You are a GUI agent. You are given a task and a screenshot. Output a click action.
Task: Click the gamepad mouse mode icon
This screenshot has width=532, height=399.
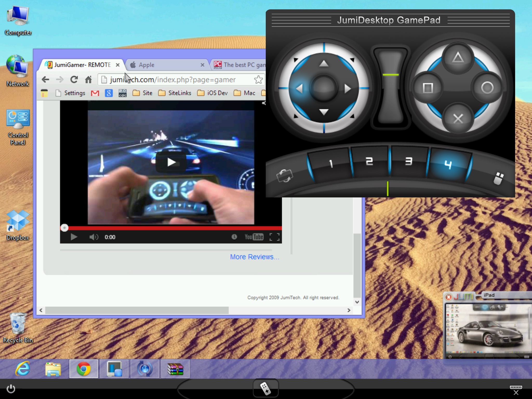coord(498,178)
